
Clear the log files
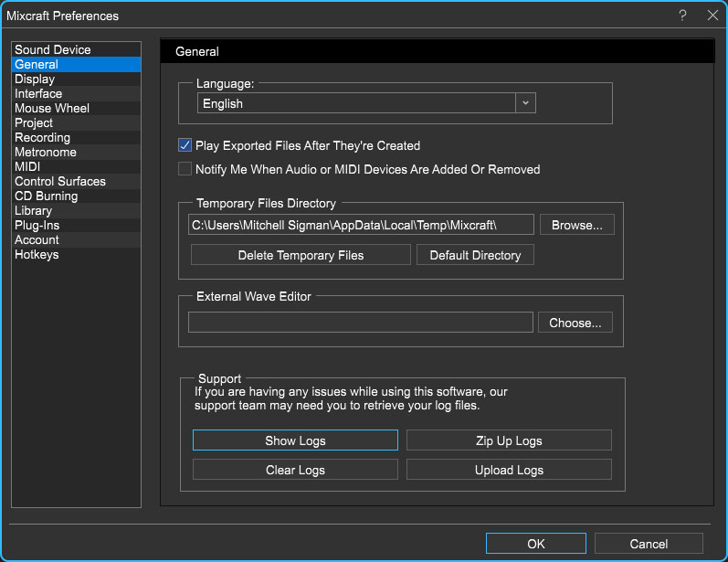click(x=295, y=470)
